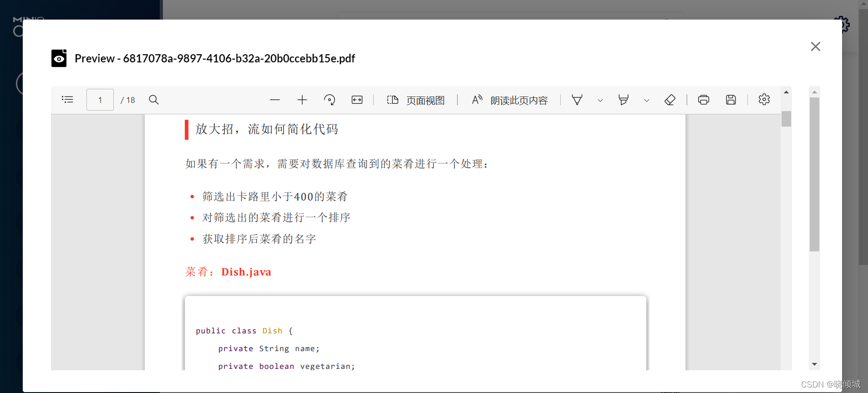Expand the draw pen options dropdown
The width and height of the screenshot is (868, 393).
(x=600, y=100)
